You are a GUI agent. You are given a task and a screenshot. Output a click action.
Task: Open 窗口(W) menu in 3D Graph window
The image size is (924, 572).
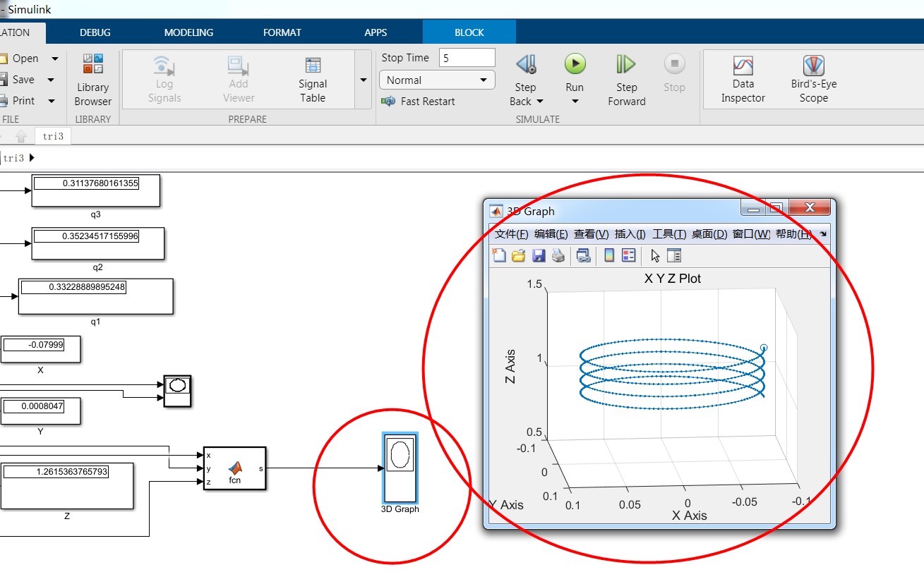pos(751,234)
